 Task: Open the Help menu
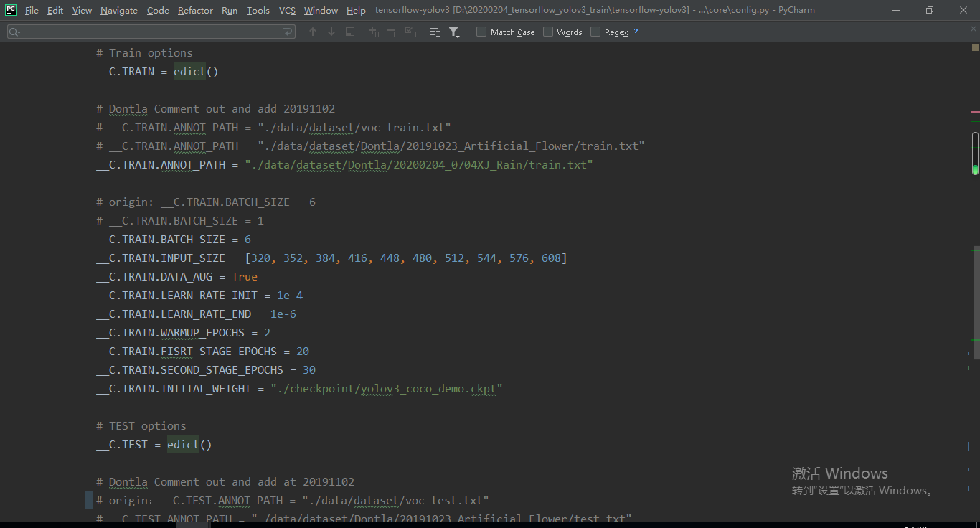click(356, 10)
